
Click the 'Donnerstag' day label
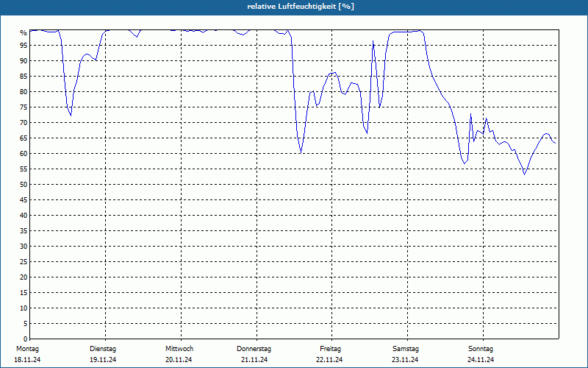254,349
